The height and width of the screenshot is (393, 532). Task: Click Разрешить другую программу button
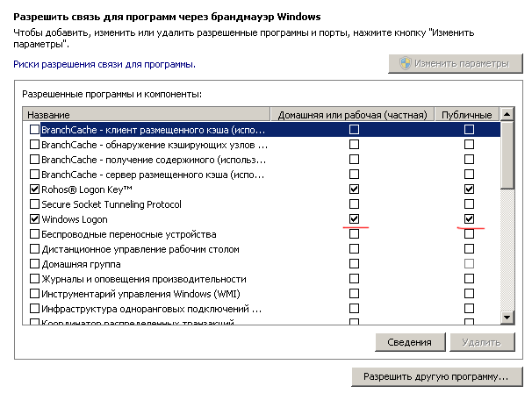(x=436, y=376)
